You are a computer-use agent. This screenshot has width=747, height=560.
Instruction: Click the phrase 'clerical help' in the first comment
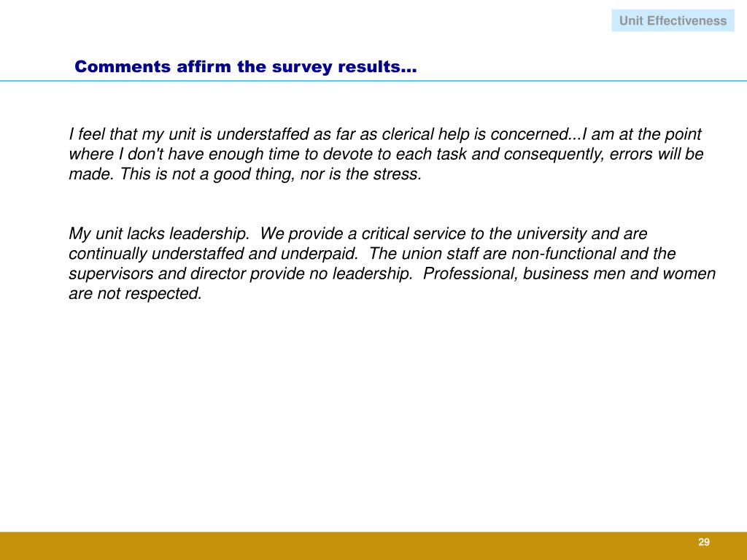pyautogui.click(x=425, y=134)
